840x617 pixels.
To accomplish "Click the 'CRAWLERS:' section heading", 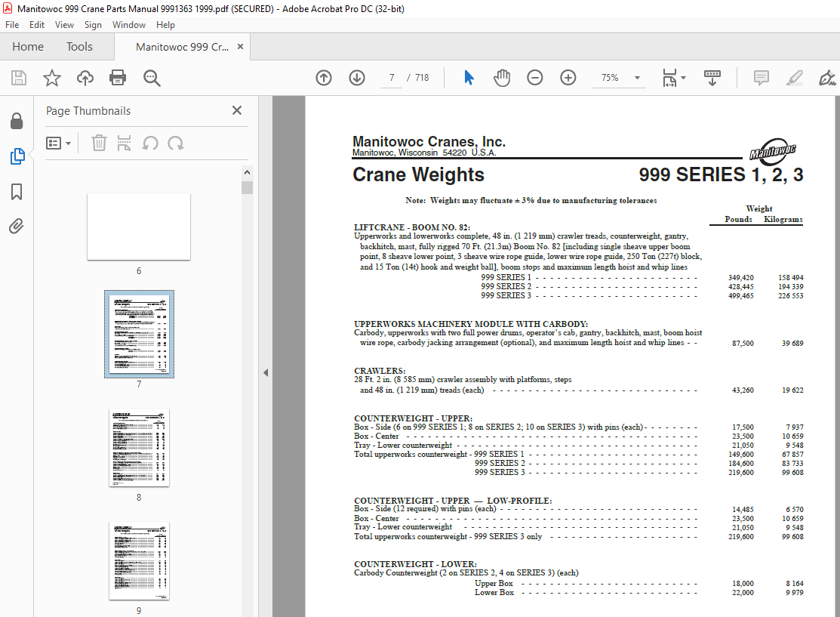I will pyautogui.click(x=380, y=370).
